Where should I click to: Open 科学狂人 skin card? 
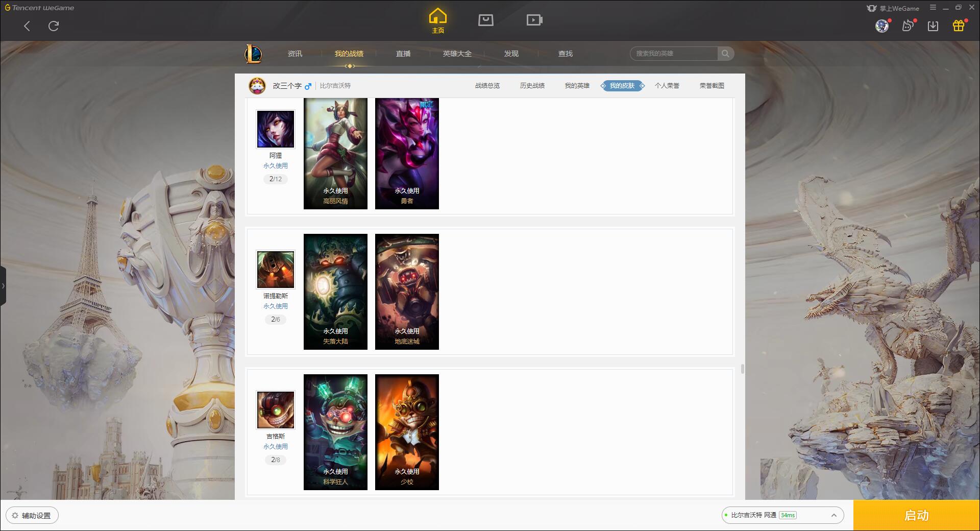(x=335, y=432)
